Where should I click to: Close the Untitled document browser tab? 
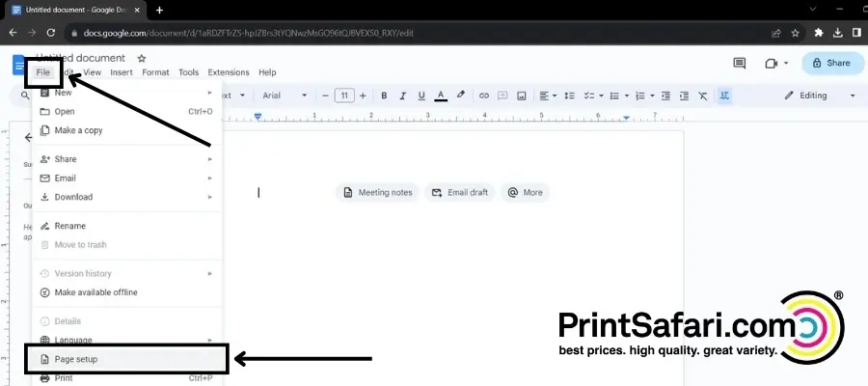coord(137,10)
